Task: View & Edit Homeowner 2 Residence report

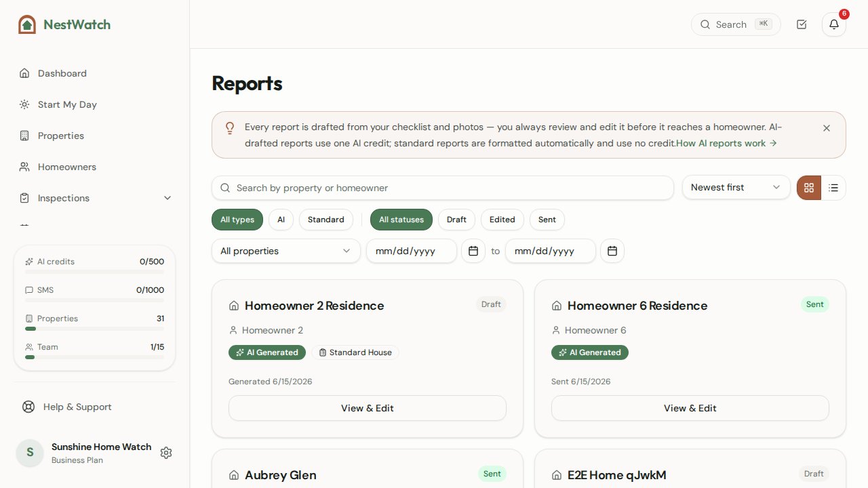Action: (x=368, y=408)
